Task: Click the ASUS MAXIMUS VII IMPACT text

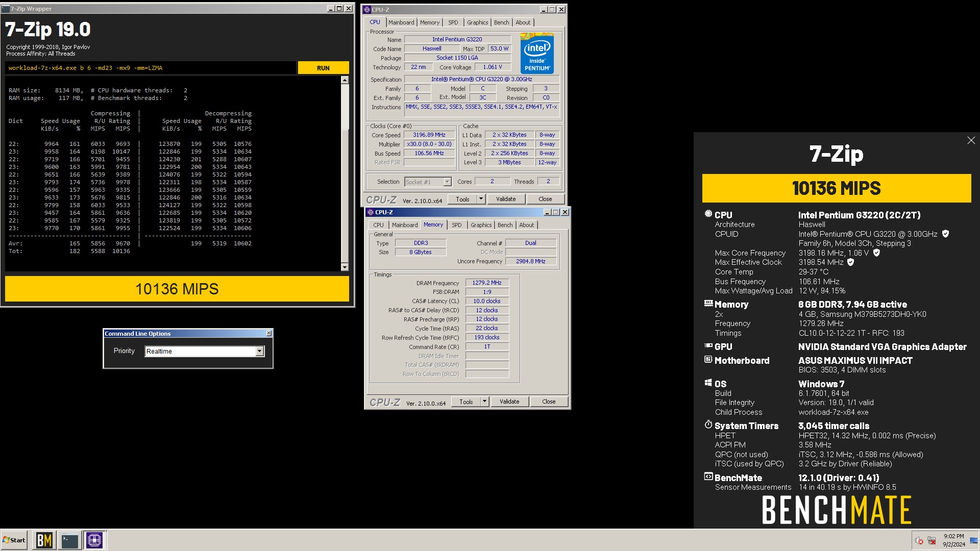Action: pos(855,360)
